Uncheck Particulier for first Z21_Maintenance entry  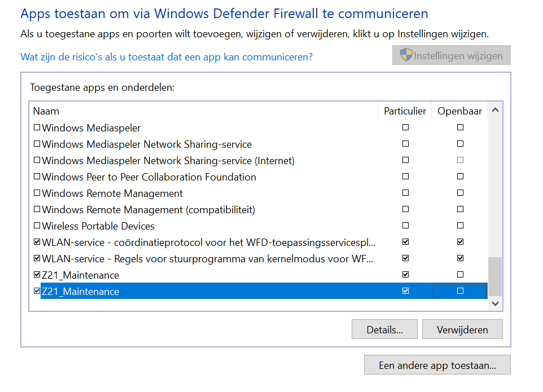tap(405, 275)
